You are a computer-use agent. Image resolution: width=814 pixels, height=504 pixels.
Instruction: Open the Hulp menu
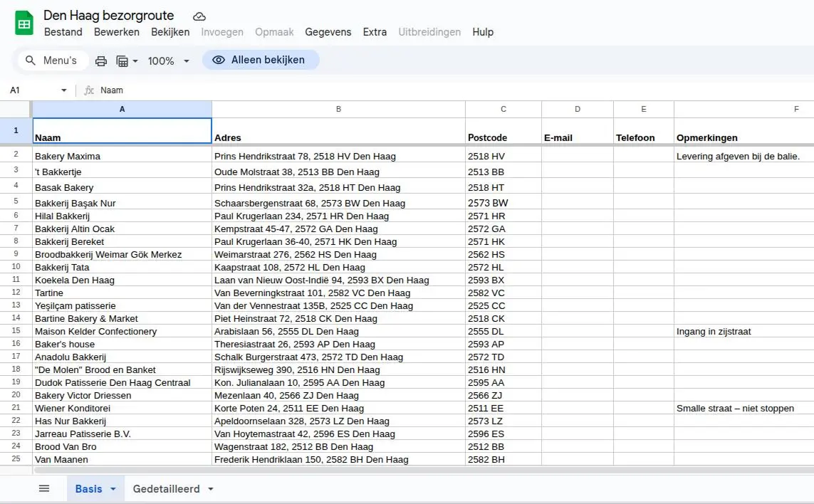coord(483,32)
